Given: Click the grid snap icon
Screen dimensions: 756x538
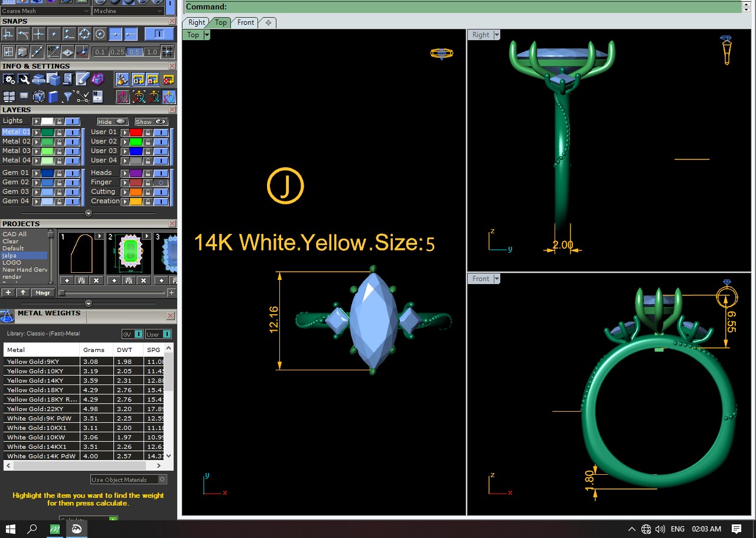Looking at the screenshot, I should (168, 51).
